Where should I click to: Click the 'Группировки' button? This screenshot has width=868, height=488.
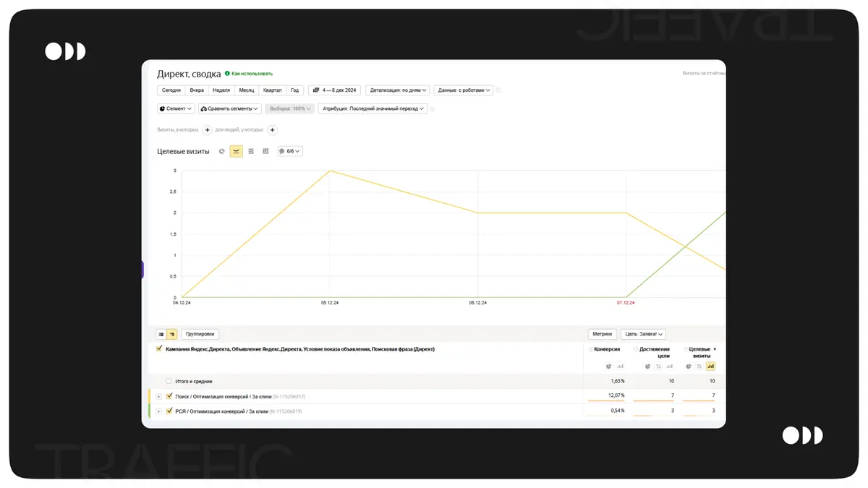coord(200,335)
